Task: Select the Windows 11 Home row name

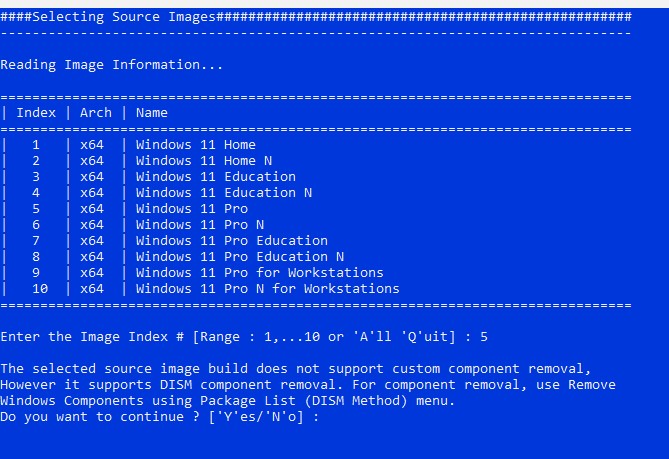Action: (x=196, y=145)
